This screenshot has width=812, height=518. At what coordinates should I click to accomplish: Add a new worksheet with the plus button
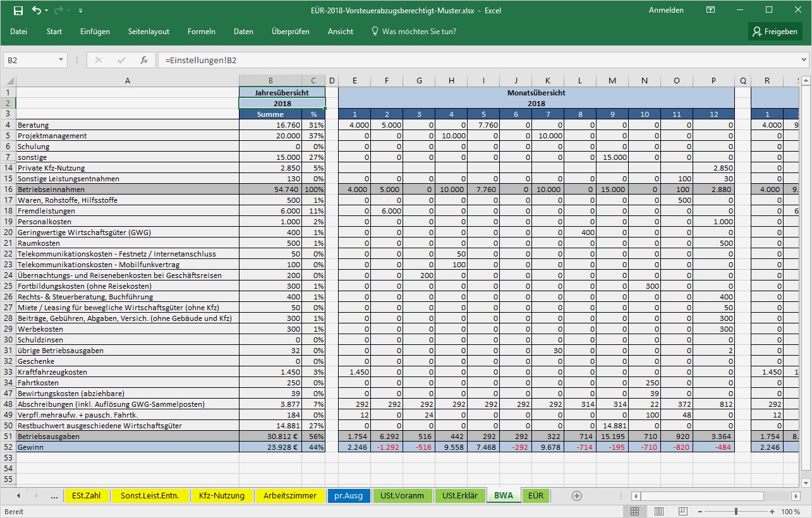(x=576, y=496)
